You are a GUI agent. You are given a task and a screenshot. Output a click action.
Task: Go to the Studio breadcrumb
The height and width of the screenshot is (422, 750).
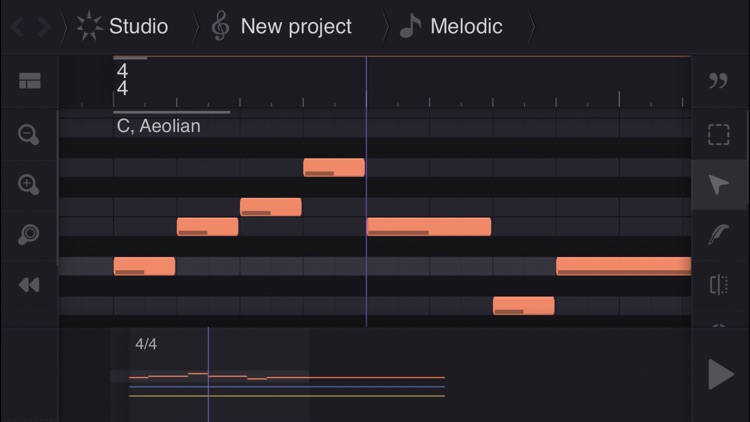124,26
